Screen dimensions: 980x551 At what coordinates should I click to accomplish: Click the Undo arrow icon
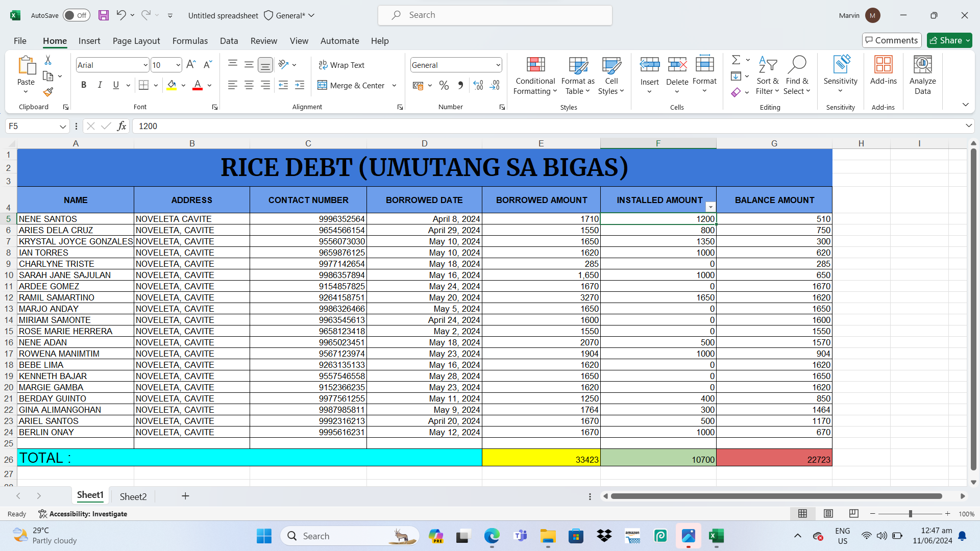(x=121, y=15)
